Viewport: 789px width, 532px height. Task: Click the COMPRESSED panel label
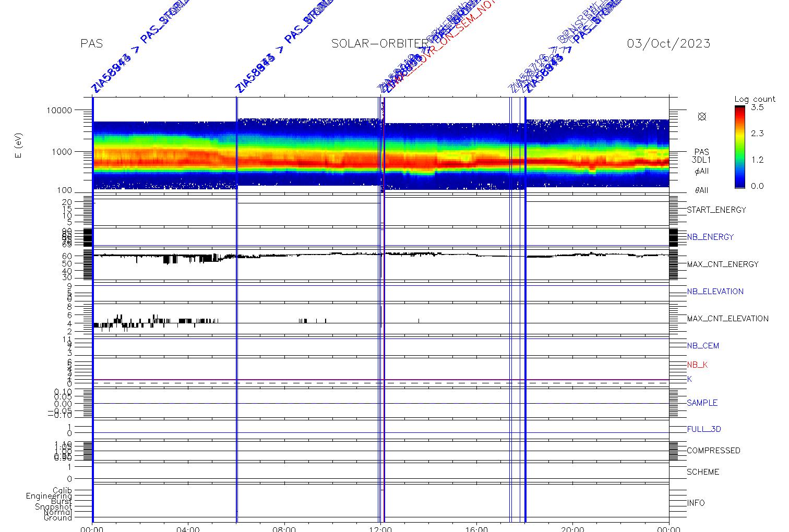(x=713, y=450)
